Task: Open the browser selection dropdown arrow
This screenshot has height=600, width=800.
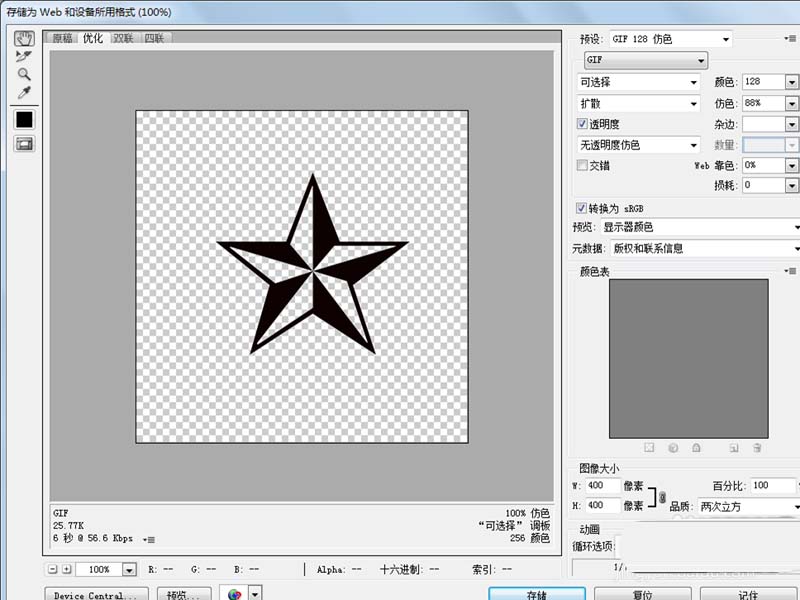Action: (255, 593)
